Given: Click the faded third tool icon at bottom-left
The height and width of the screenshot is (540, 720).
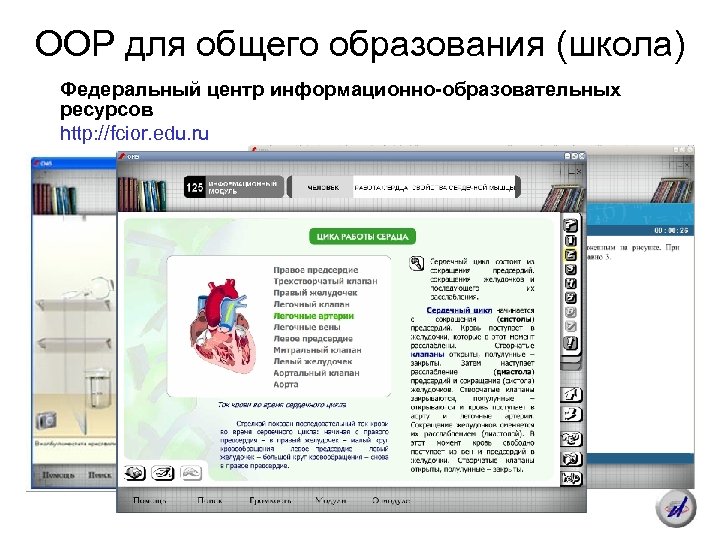Looking at the screenshot, I should (x=191, y=472).
